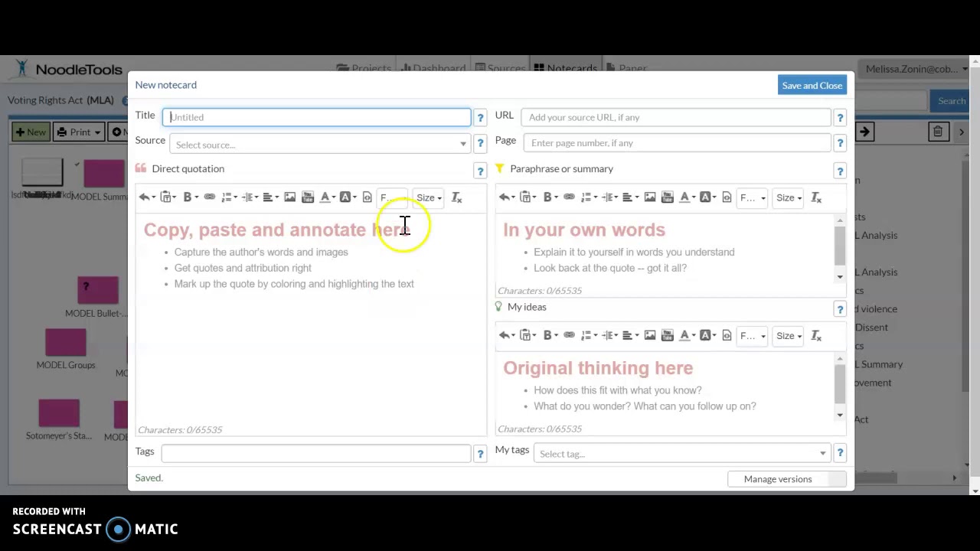Insert an image into Direct quotation

point(289,197)
